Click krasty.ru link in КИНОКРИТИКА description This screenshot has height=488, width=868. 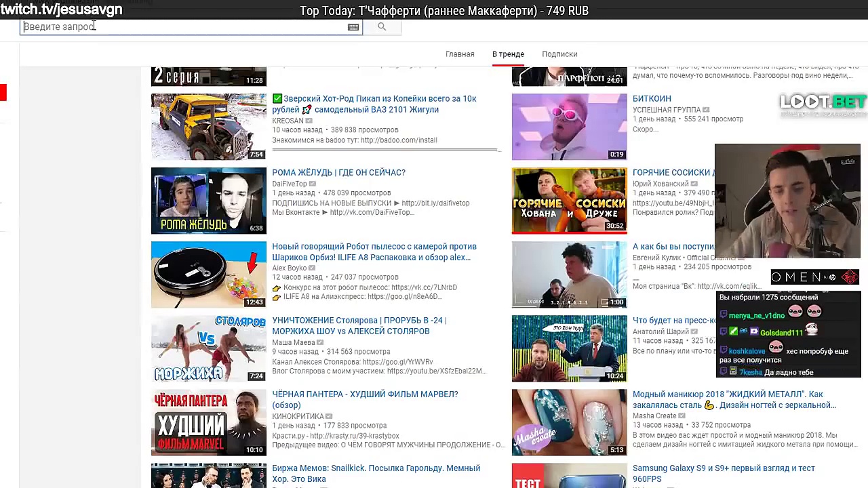click(x=354, y=436)
